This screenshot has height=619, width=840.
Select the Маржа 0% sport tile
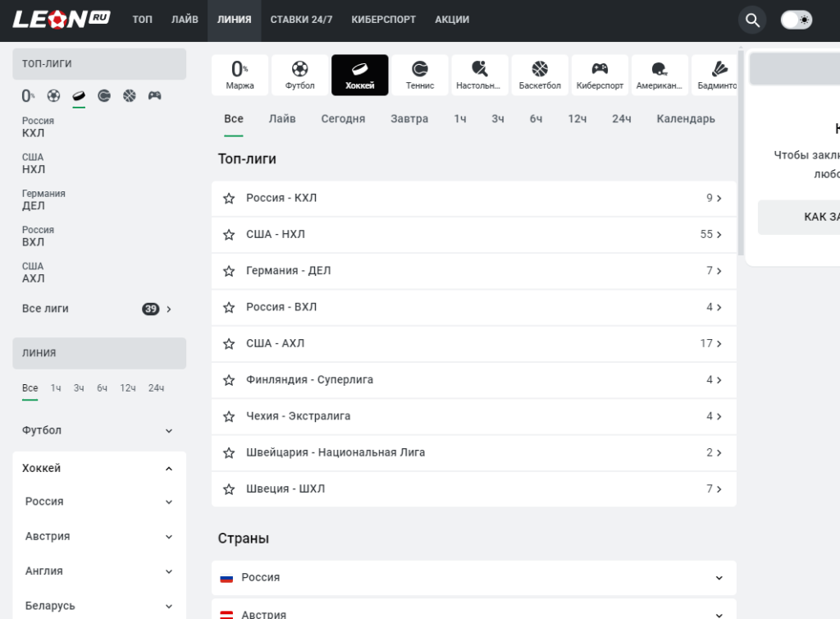click(x=240, y=75)
